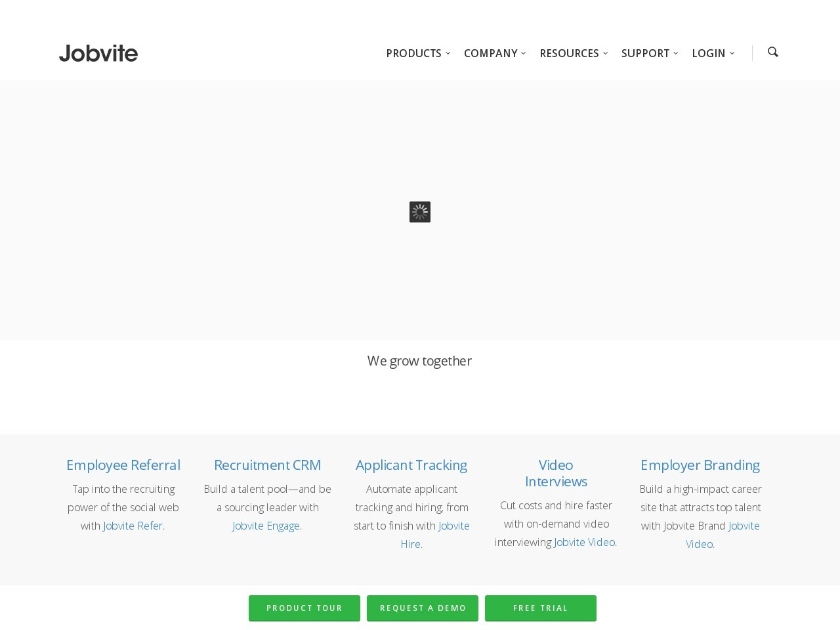Click the Product Tour button
This screenshot has height=630, width=840.
(304, 608)
